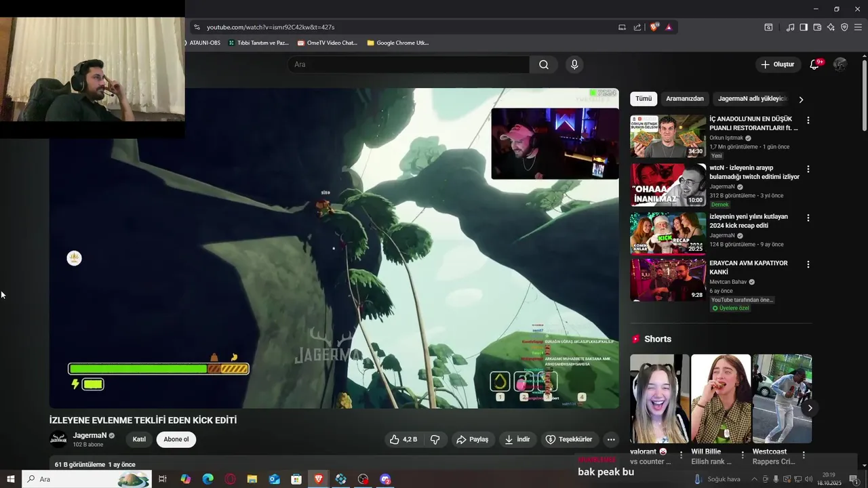
Task: Show hidden system tray icons chevron
Action: (x=753, y=479)
